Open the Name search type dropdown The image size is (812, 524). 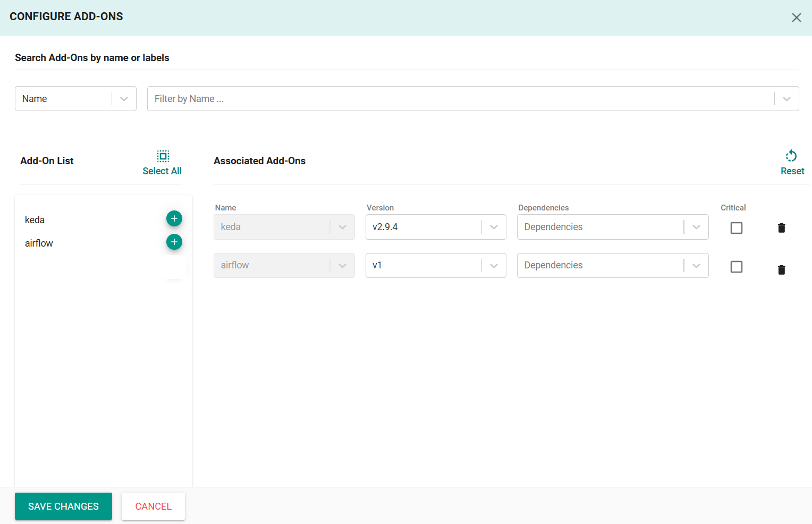(x=75, y=99)
